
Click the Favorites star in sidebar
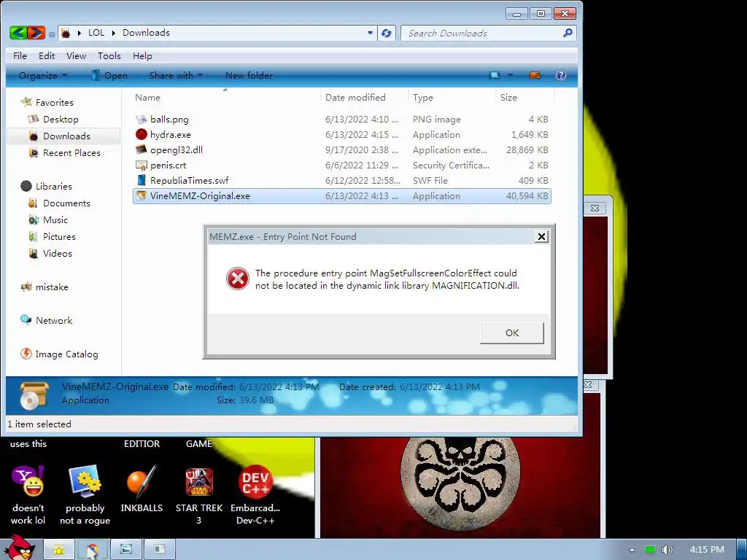pyautogui.click(x=26, y=102)
